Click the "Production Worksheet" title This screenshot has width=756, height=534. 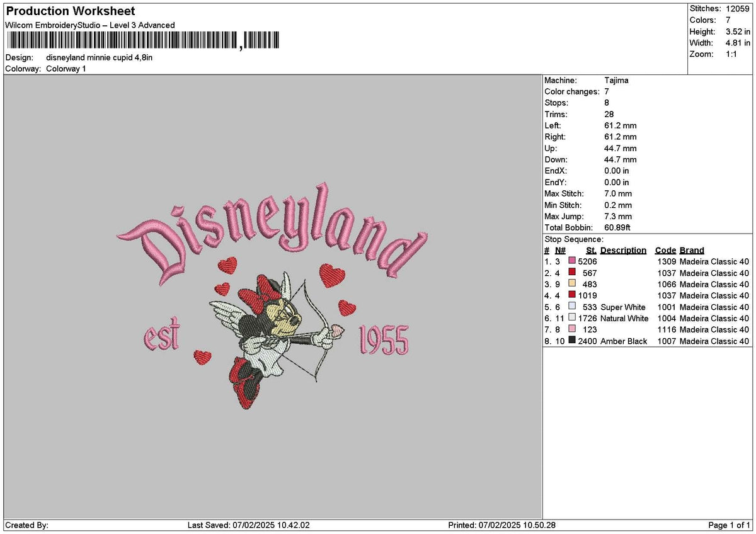click(70, 11)
